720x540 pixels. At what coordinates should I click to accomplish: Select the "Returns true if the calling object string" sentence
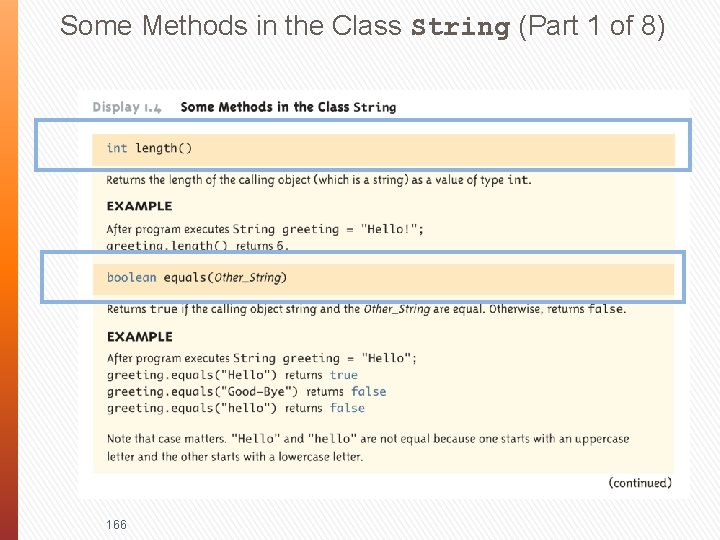coord(366,309)
